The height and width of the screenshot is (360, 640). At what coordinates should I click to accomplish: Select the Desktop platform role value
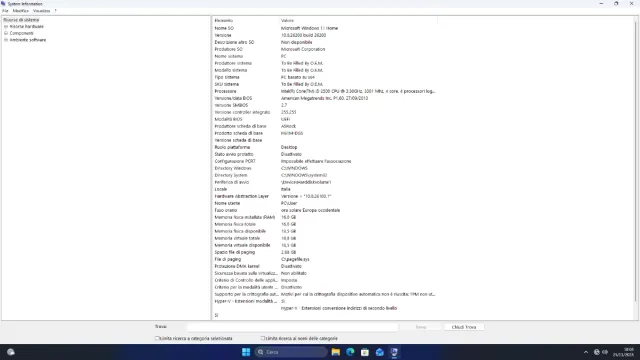[x=289, y=147]
